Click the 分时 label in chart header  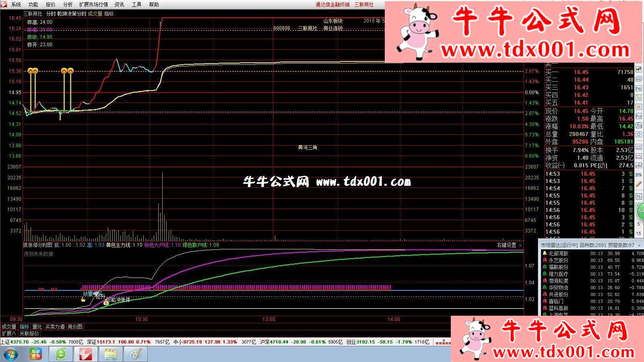51,14
